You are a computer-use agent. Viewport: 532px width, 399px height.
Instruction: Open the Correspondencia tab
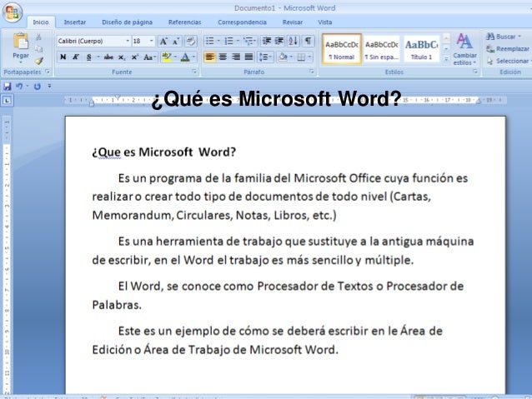click(x=243, y=22)
